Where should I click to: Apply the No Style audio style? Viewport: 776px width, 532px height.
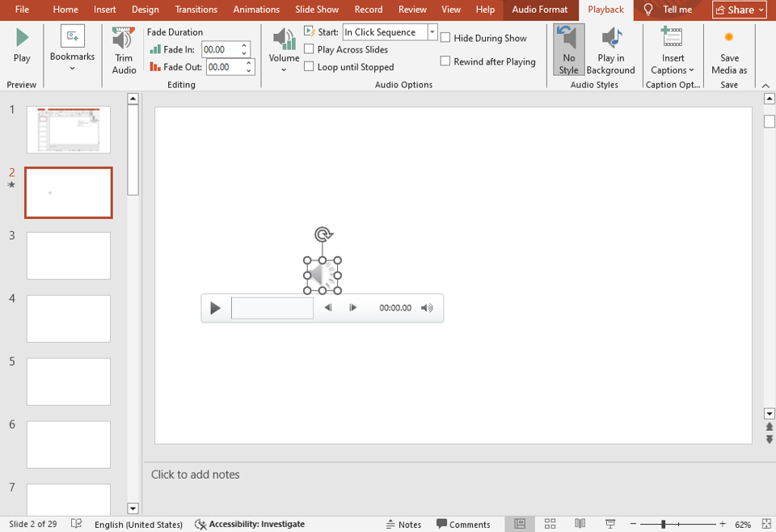[x=568, y=50]
